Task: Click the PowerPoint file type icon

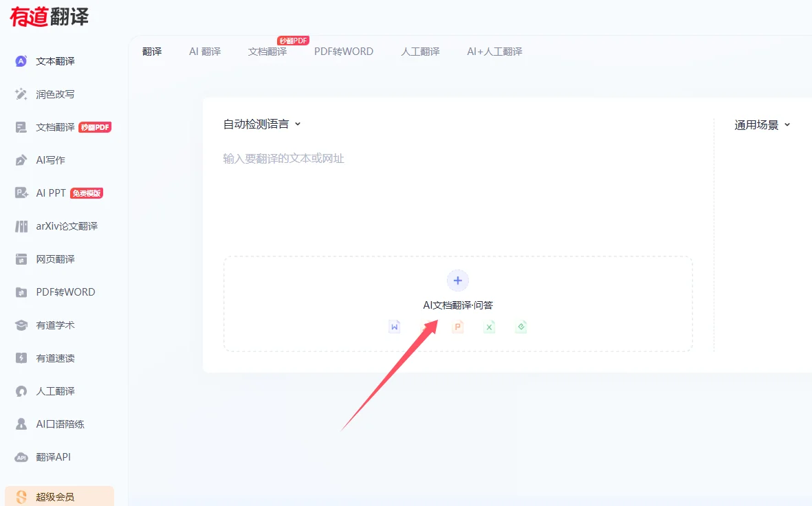Action: click(x=457, y=327)
